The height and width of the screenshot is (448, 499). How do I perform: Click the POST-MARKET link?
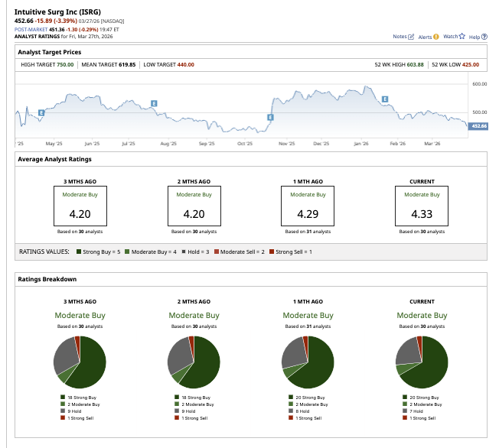click(31, 30)
